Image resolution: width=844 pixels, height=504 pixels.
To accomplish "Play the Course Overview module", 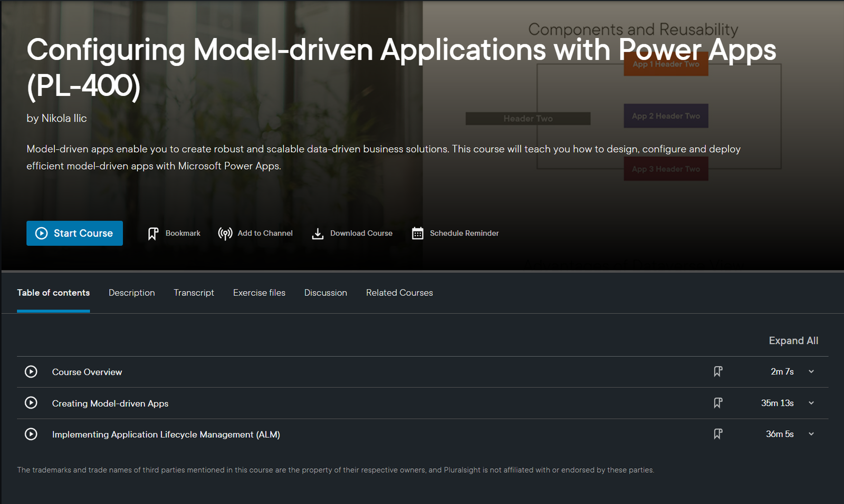I will click(31, 372).
